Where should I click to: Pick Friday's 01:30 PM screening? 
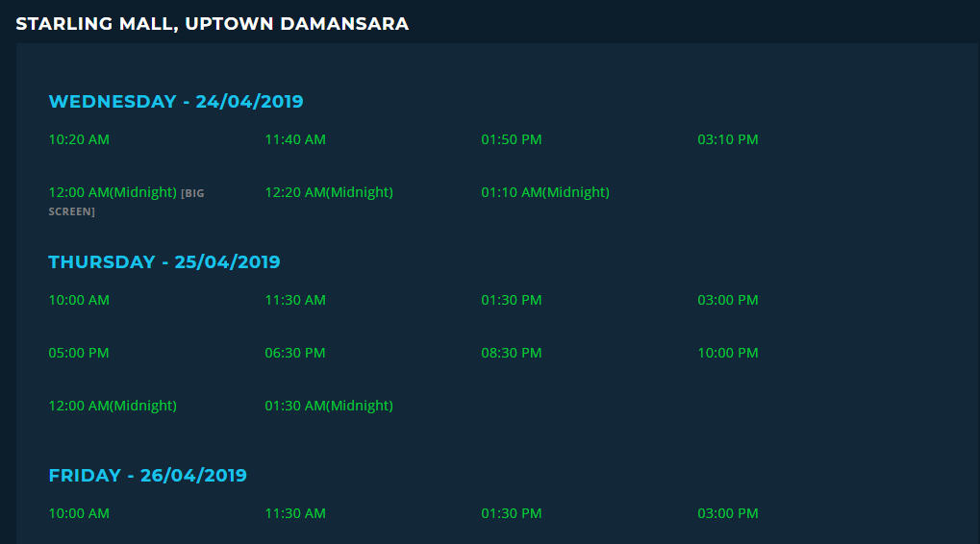tap(512, 513)
